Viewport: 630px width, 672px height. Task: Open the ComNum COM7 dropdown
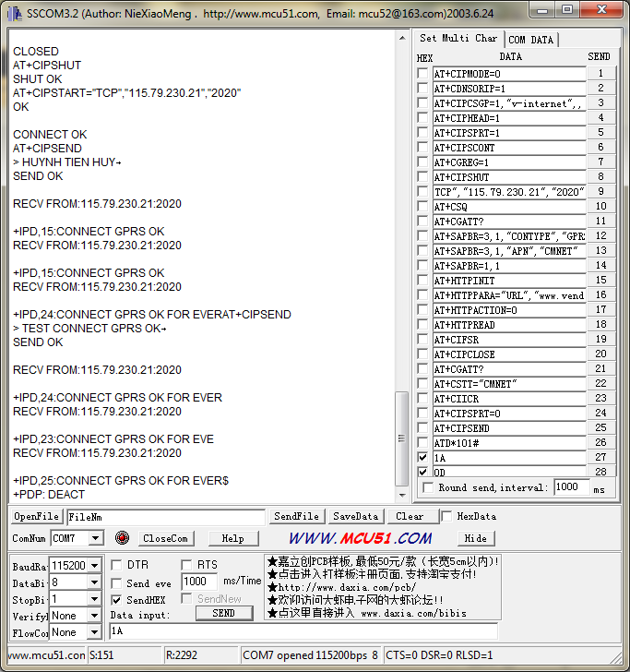(x=96, y=538)
